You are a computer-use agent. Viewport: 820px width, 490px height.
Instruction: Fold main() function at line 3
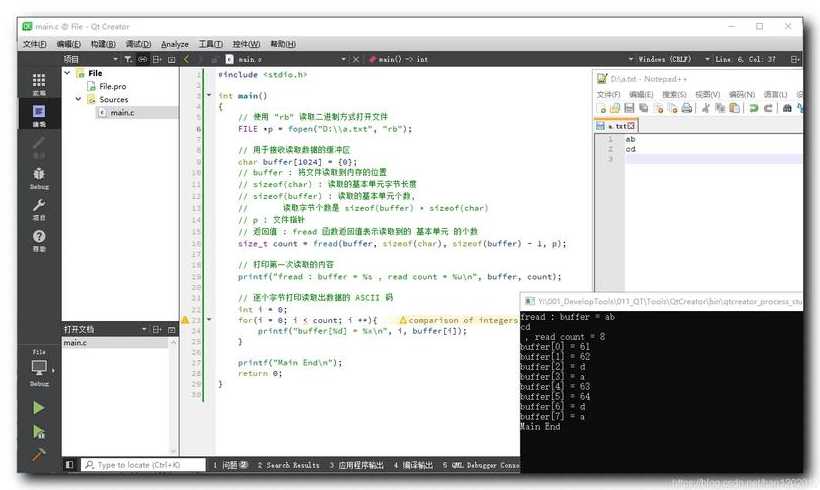[x=209, y=95]
